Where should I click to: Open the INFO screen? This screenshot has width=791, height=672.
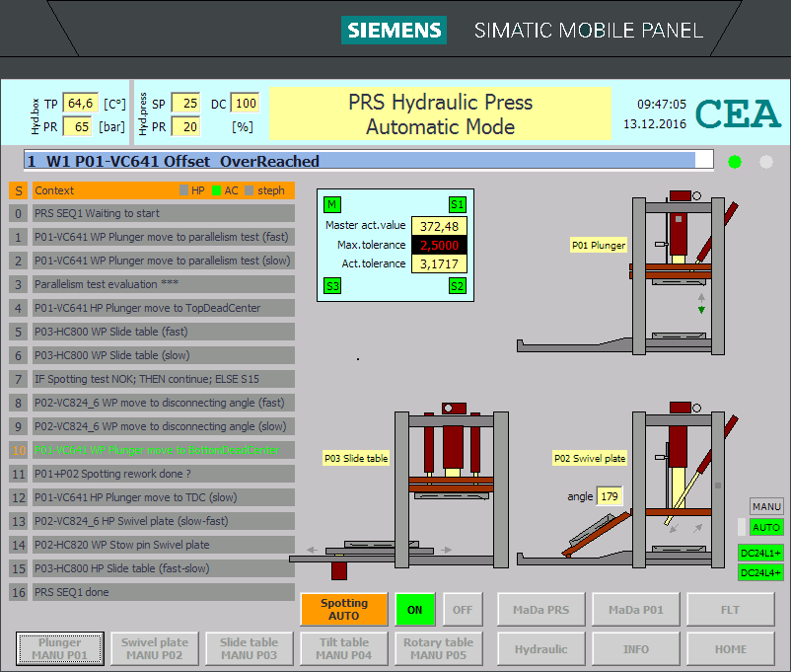635,648
